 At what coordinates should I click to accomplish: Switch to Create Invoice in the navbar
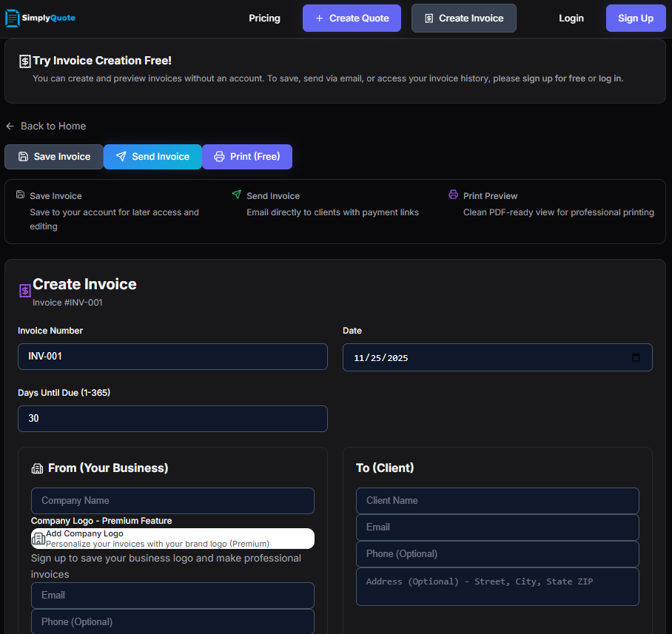[463, 18]
